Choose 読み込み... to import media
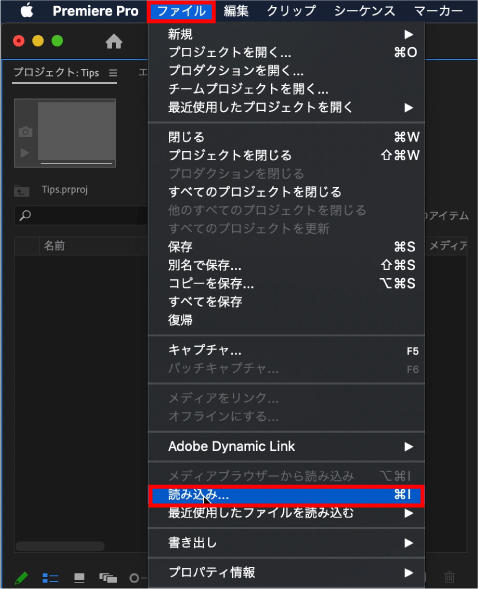The height and width of the screenshot is (589, 478). click(x=286, y=495)
